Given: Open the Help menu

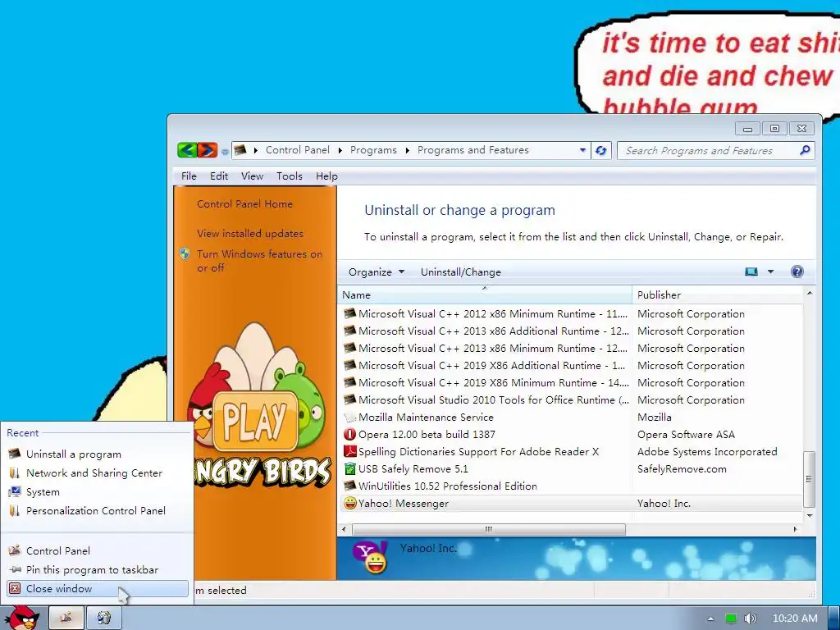Looking at the screenshot, I should click(x=326, y=176).
